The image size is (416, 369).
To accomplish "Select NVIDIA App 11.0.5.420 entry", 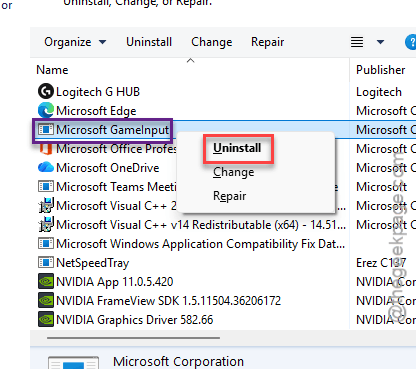I will (115, 282).
